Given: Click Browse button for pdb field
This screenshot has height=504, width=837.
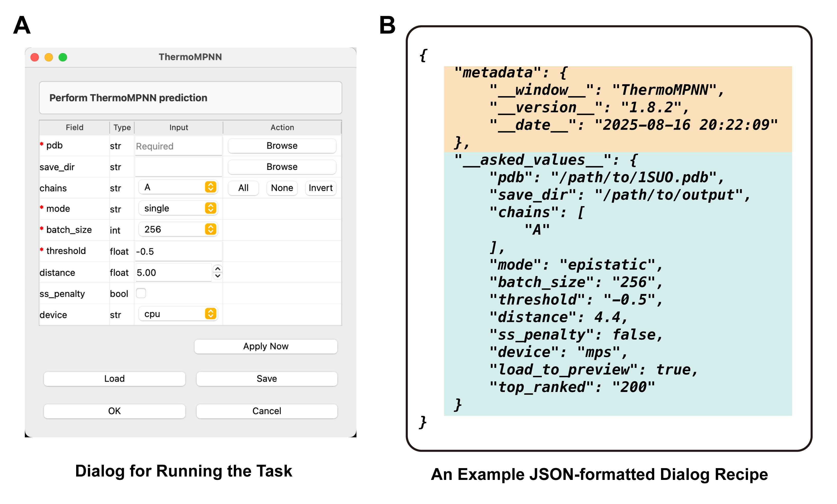Looking at the screenshot, I should pyautogui.click(x=282, y=146).
